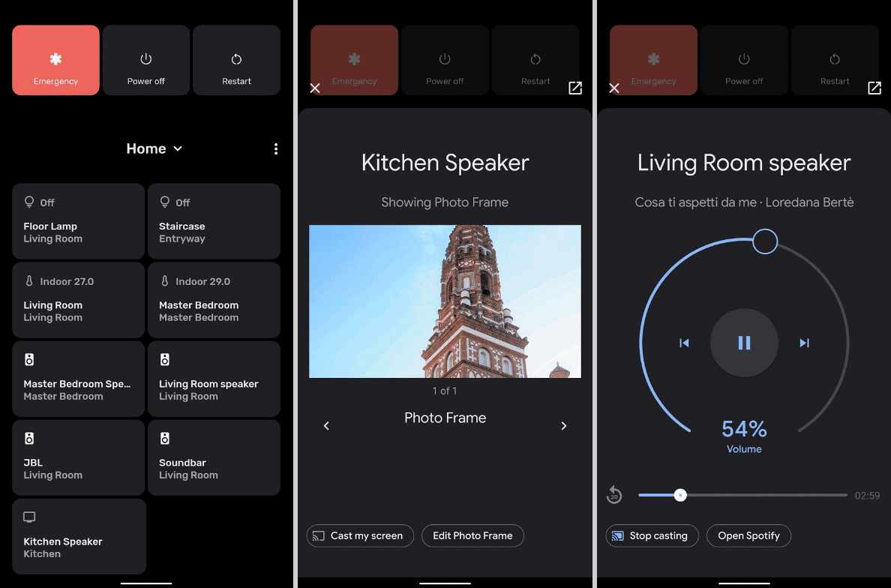Skip to the next track
The height and width of the screenshot is (588, 891).
(805, 343)
